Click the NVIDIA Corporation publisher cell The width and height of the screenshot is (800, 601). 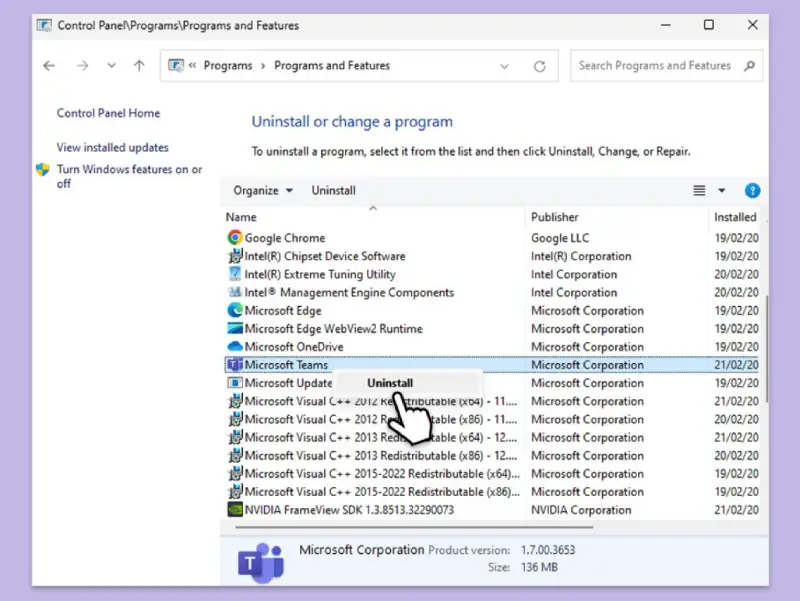click(x=581, y=510)
